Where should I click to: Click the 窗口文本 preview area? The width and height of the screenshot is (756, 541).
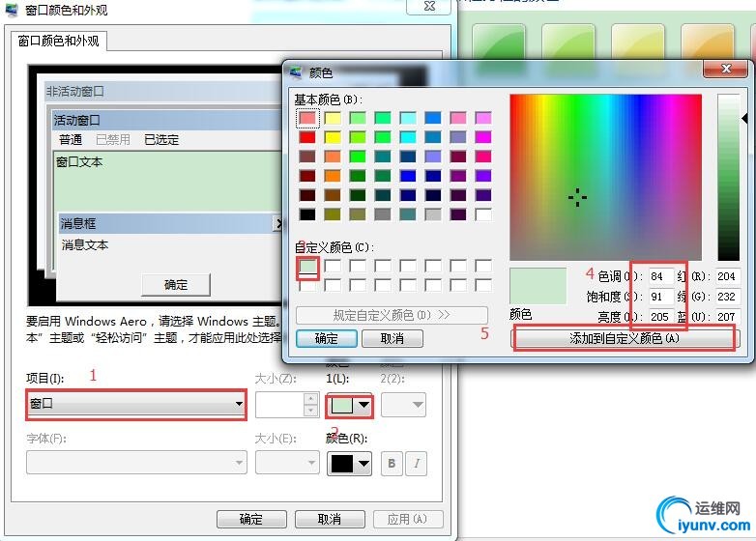[168, 182]
